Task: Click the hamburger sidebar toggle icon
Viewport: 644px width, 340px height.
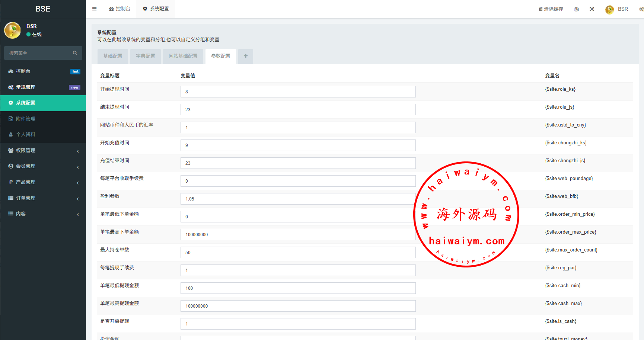Action: point(94,9)
